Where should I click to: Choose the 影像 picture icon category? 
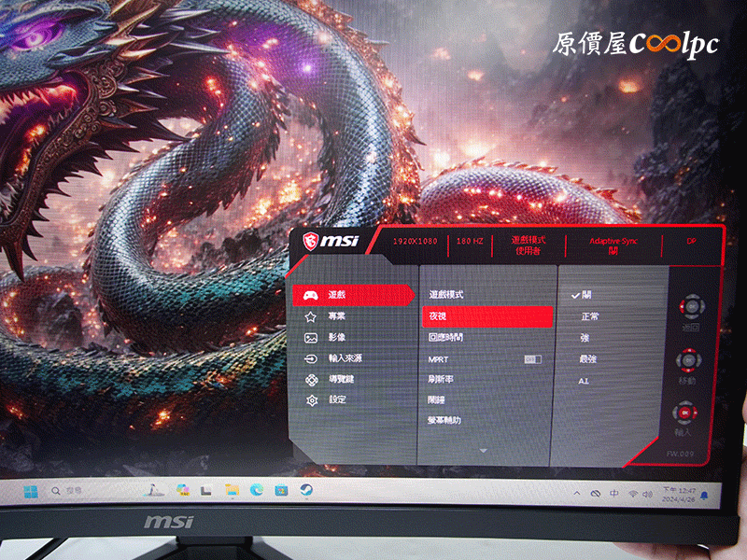tap(311, 338)
